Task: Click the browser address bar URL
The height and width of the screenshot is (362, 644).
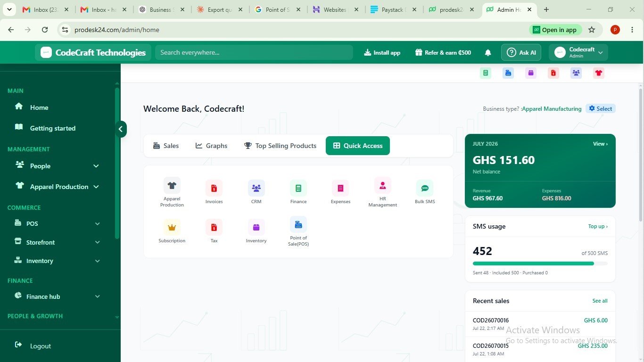Action: (x=117, y=30)
